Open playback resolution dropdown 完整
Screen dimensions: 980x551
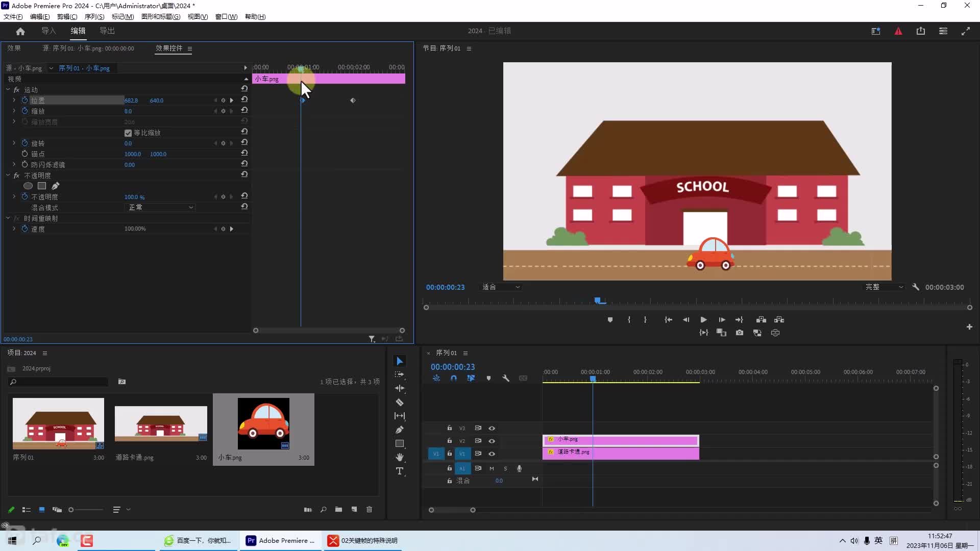click(885, 287)
